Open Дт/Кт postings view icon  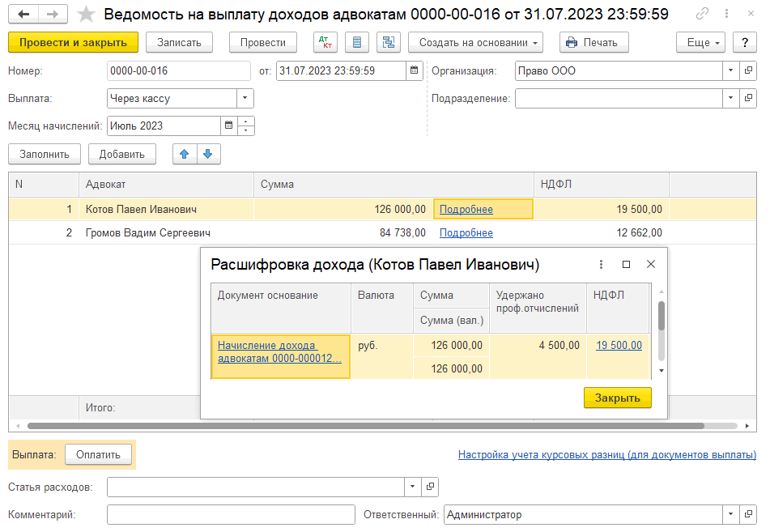click(x=325, y=43)
